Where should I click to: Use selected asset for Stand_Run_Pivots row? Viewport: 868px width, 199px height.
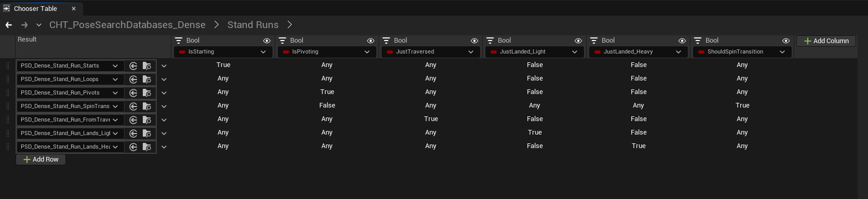click(133, 93)
